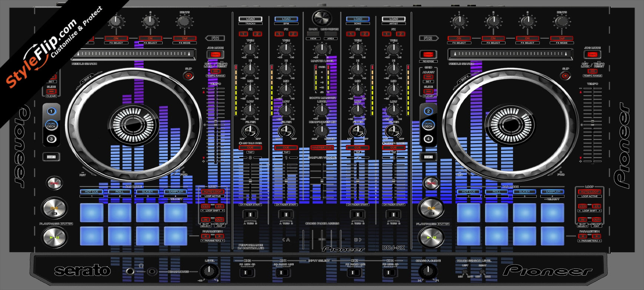Click the right deck SLIP button
644x290 pixels.
(x=565, y=76)
